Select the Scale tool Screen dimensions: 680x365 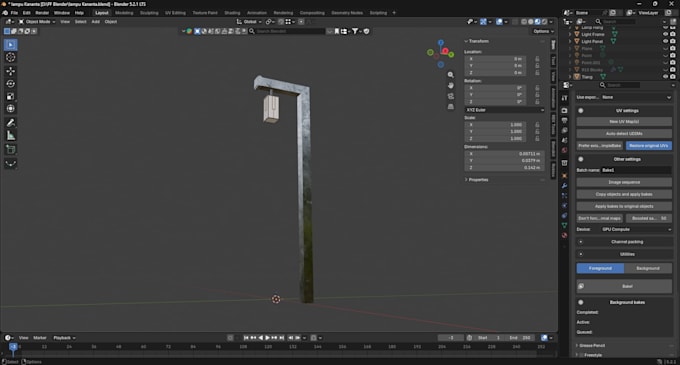tap(11, 96)
